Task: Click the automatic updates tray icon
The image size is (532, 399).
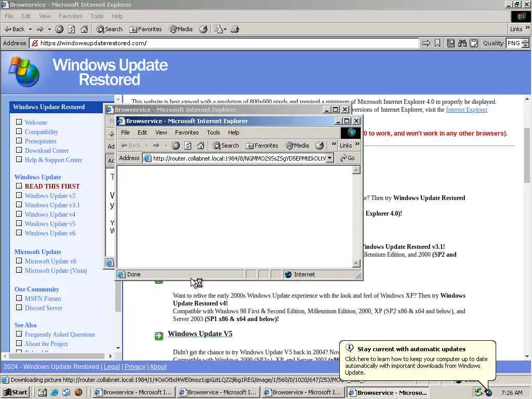Action: (x=488, y=393)
